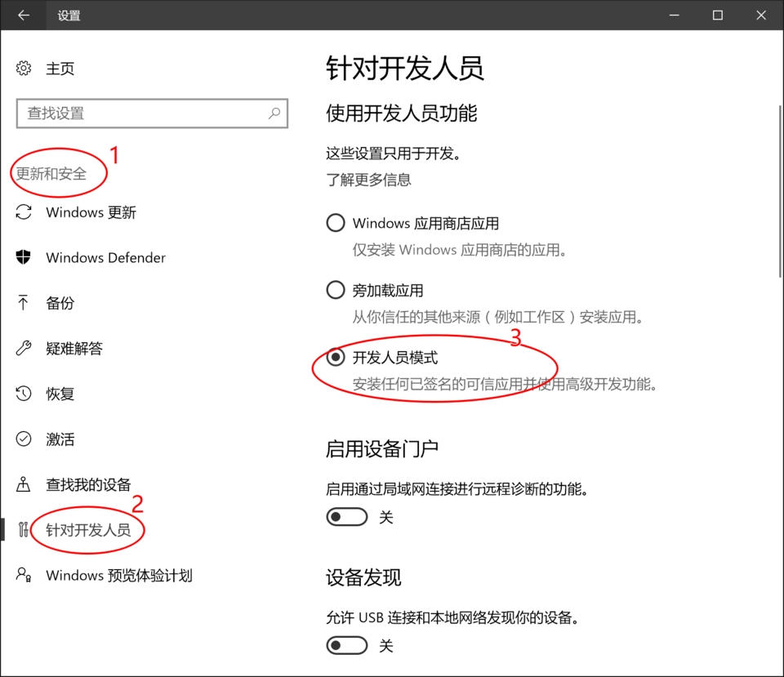Click the magnifier icon in search box

(x=274, y=114)
